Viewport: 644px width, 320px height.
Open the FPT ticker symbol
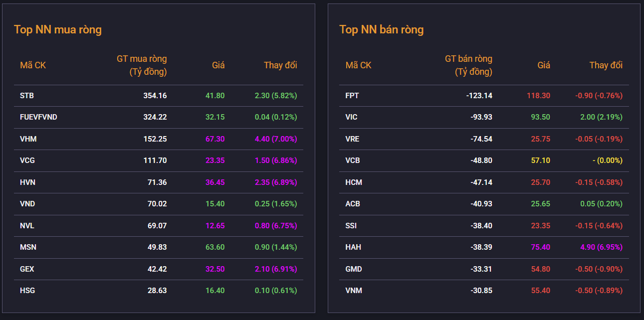coord(352,96)
